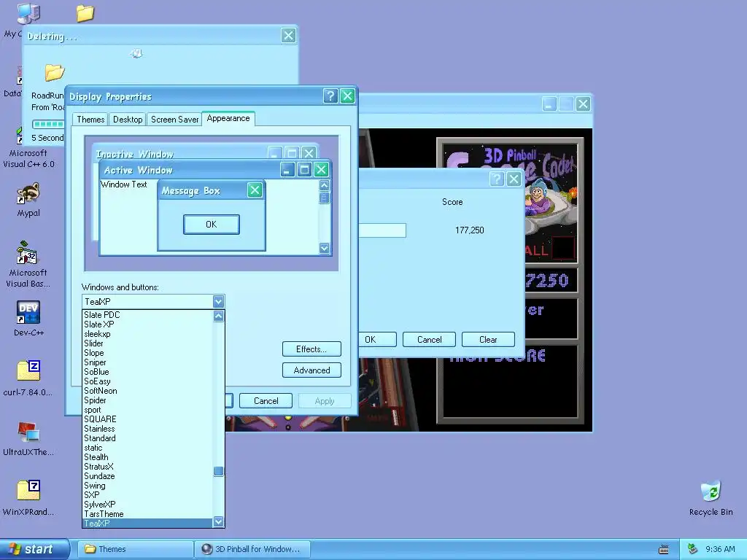Select SXP in the style list
747x560 pixels.
click(147, 495)
